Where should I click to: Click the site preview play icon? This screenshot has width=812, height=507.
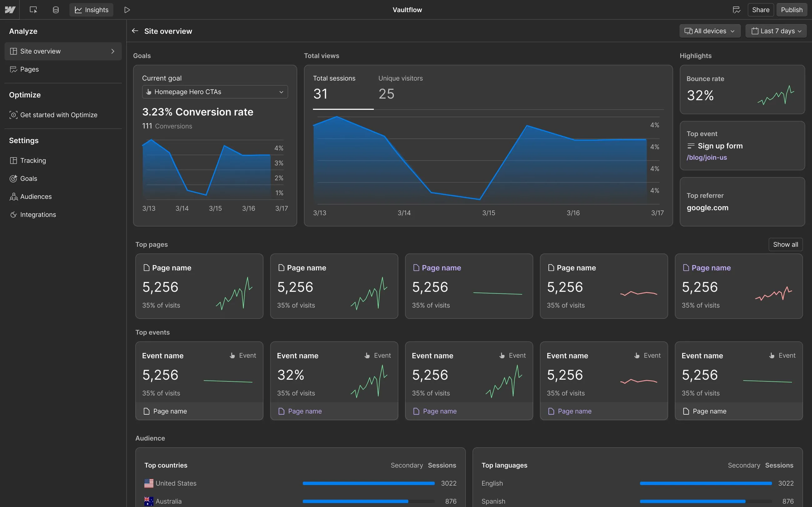click(x=127, y=10)
